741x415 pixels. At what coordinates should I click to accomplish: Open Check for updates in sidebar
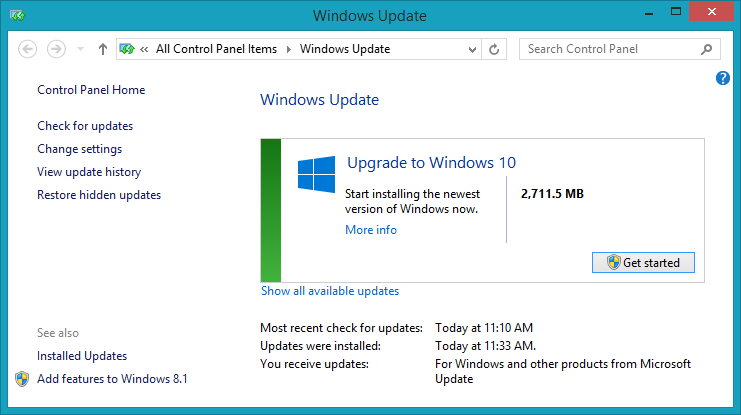click(x=85, y=126)
